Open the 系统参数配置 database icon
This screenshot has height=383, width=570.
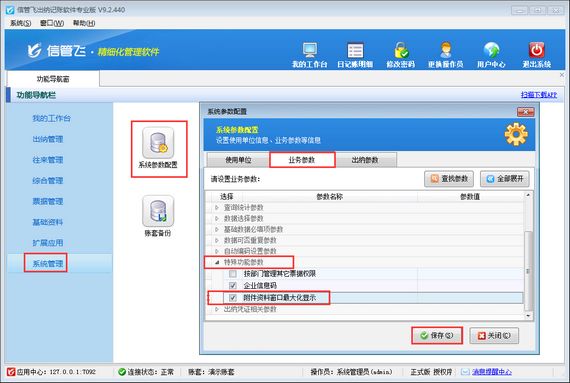(x=158, y=143)
